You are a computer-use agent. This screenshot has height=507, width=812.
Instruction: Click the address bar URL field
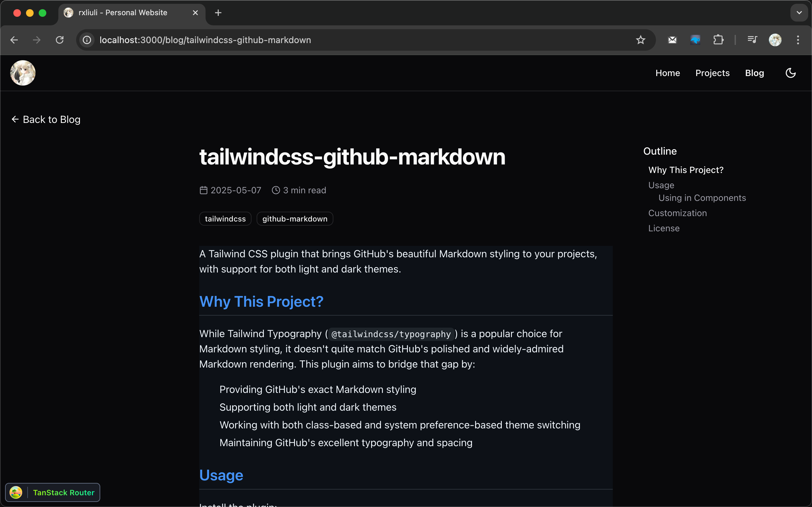pyautogui.click(x=336, y=40)
